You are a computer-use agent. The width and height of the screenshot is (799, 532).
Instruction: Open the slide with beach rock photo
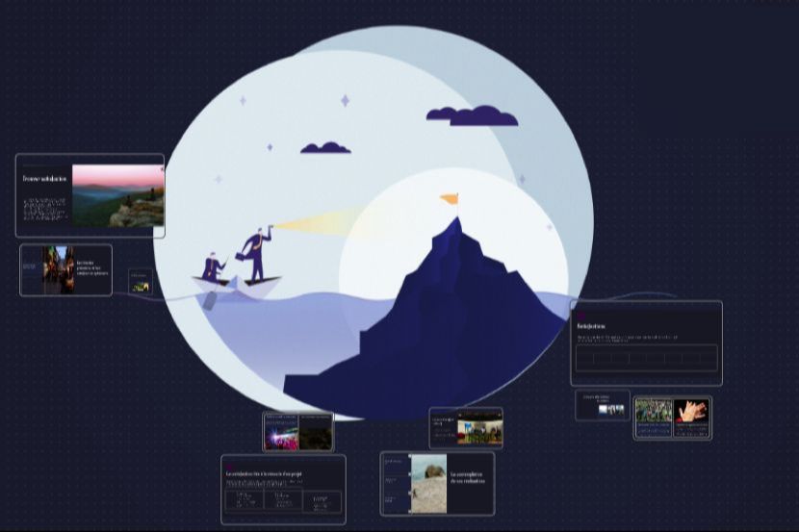point(437,484)
